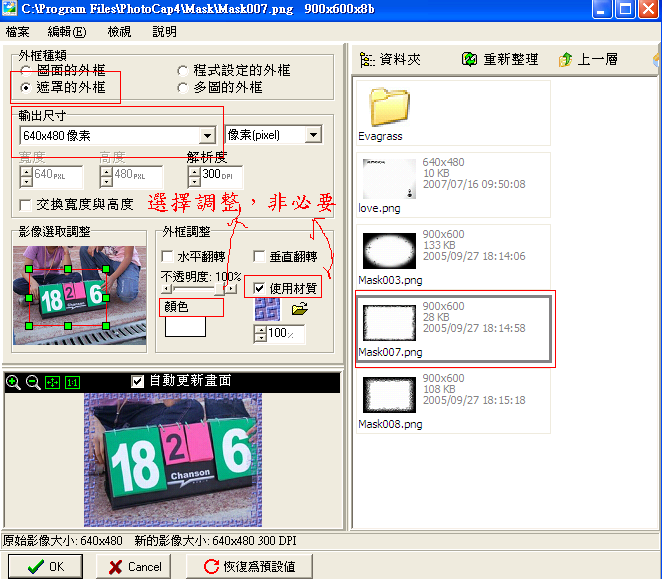Enable 水平翻轉 horizontal flip checkbox

click(x=168, y=257)
